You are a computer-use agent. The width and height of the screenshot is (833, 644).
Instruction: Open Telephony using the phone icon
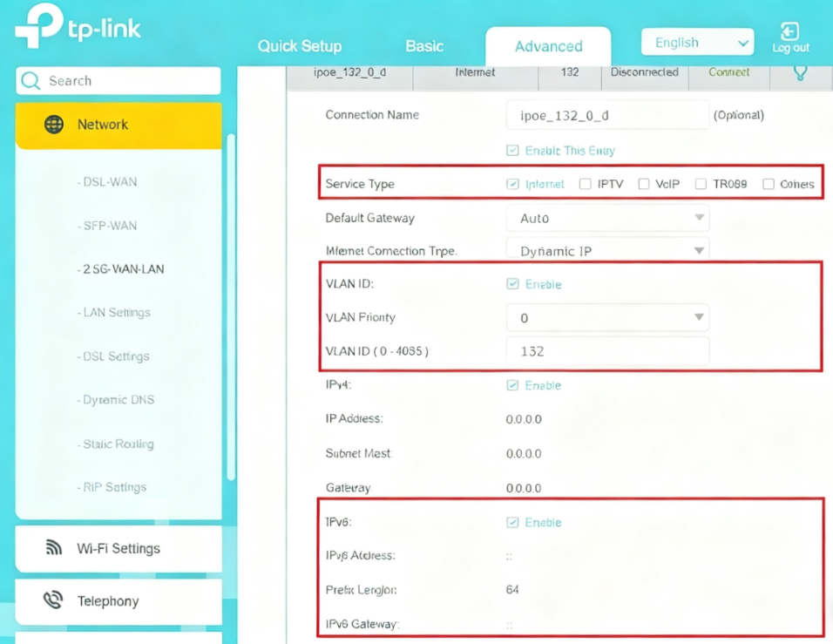pos(52,601)
